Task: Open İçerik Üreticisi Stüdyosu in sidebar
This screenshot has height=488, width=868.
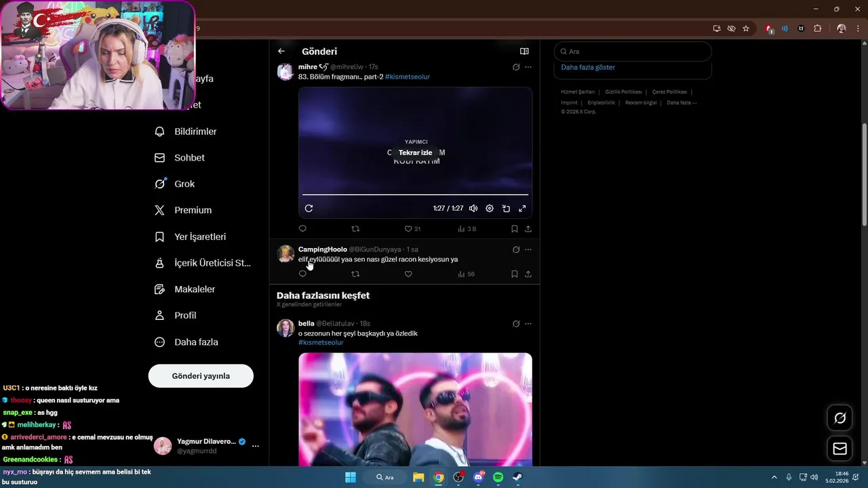Action: 202,263
